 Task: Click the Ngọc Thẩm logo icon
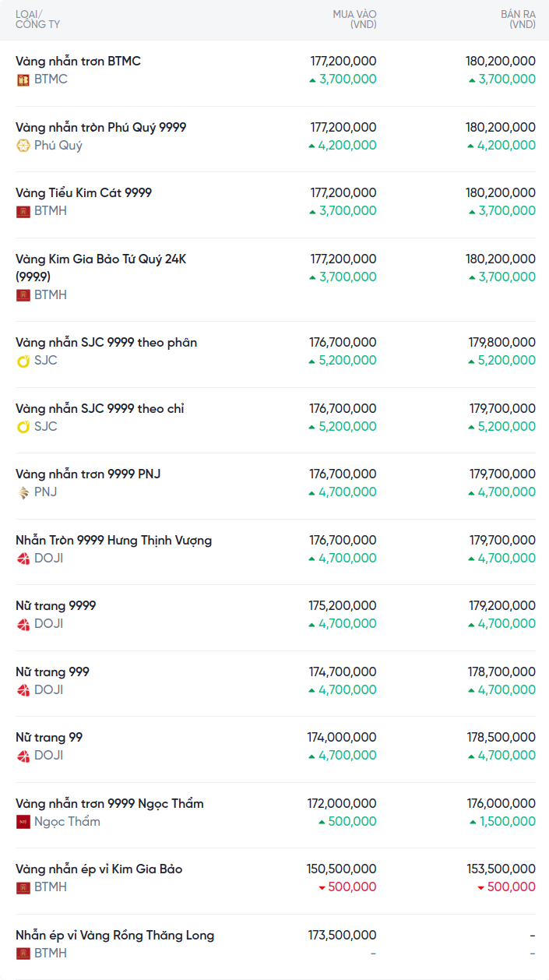click(x=23, y=822)
